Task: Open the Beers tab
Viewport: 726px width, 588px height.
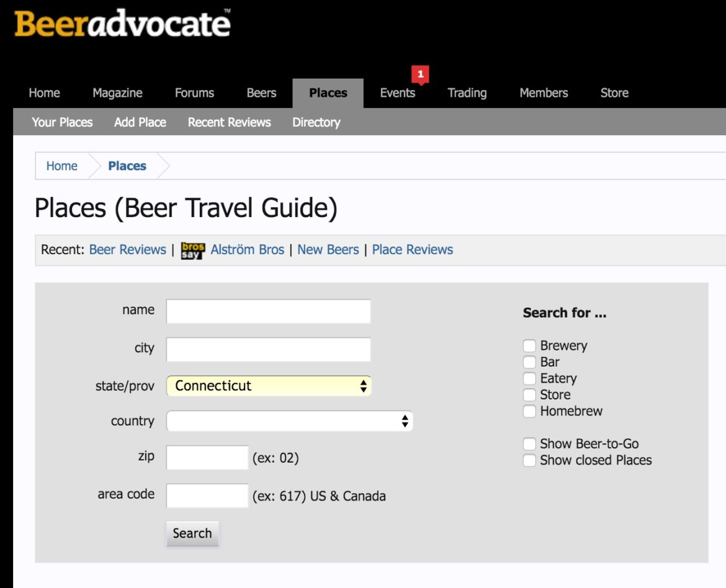Action: [x=262, y=93]
